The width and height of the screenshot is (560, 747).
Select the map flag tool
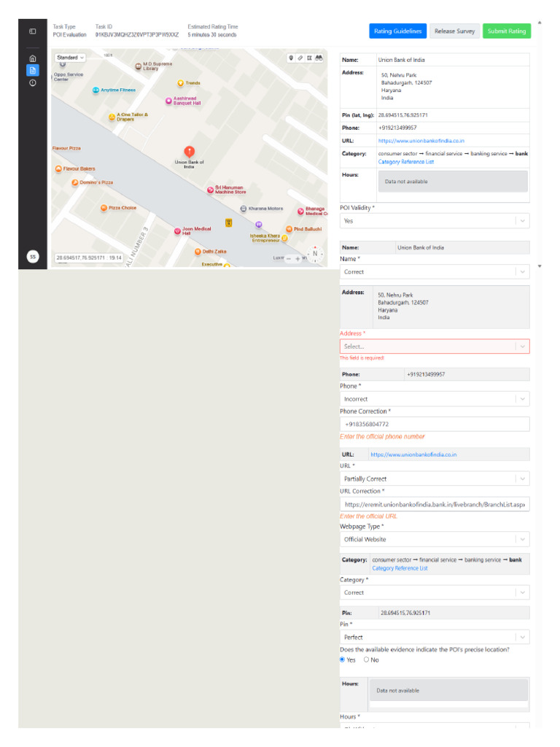(309, 58)
